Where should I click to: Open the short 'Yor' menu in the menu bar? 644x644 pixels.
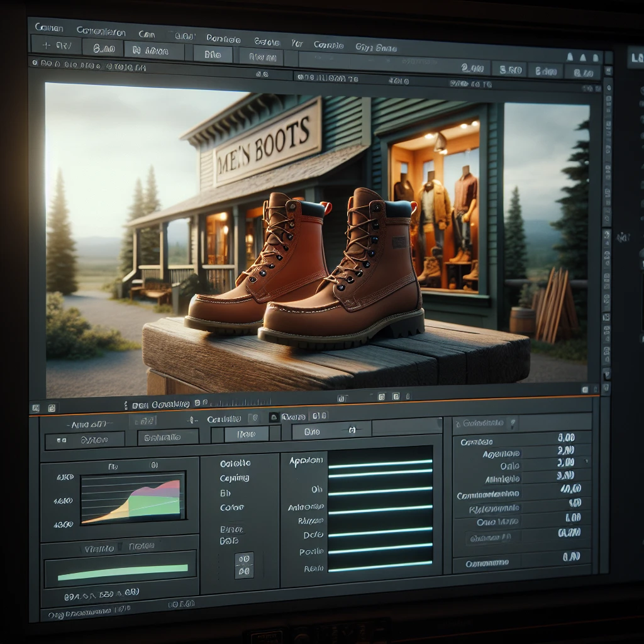pos(297,43)
